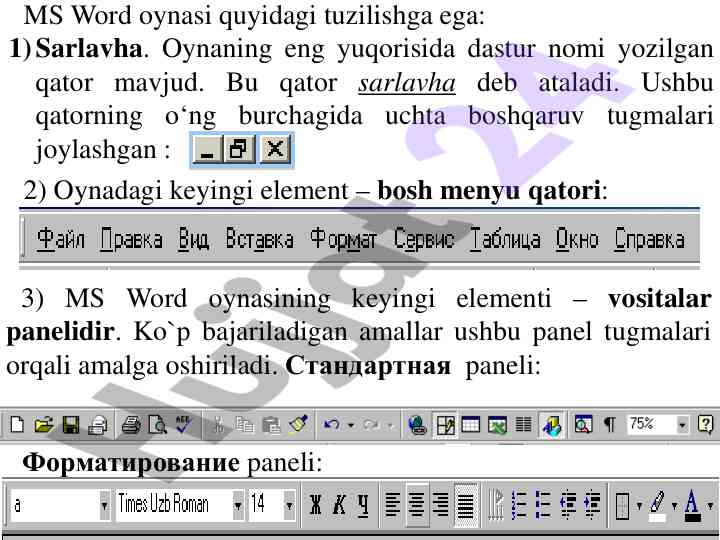The height and width of the screenshot is (540, 720).
Task: Expand the Undo history dropdown arrow
Action: pos(351,425)
